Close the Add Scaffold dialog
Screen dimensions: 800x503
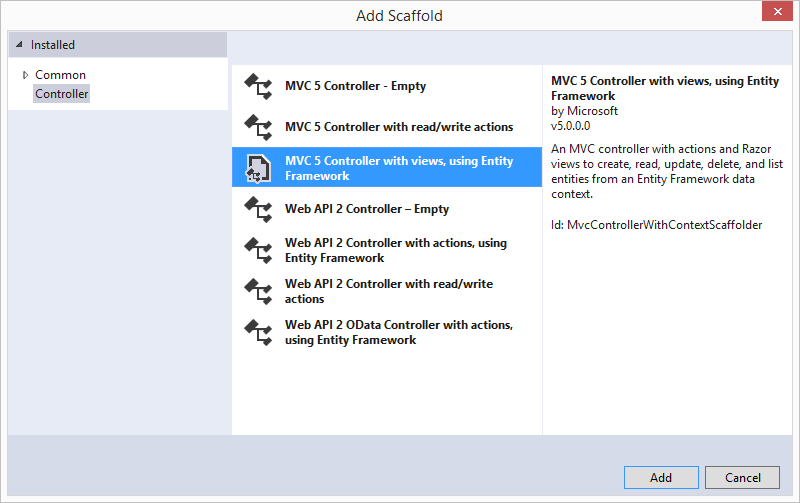tap(777, 11)
